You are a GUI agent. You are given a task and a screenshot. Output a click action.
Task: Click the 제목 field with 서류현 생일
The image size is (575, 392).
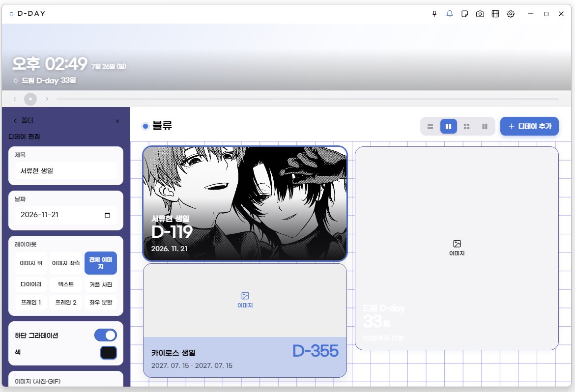(66, 171)
